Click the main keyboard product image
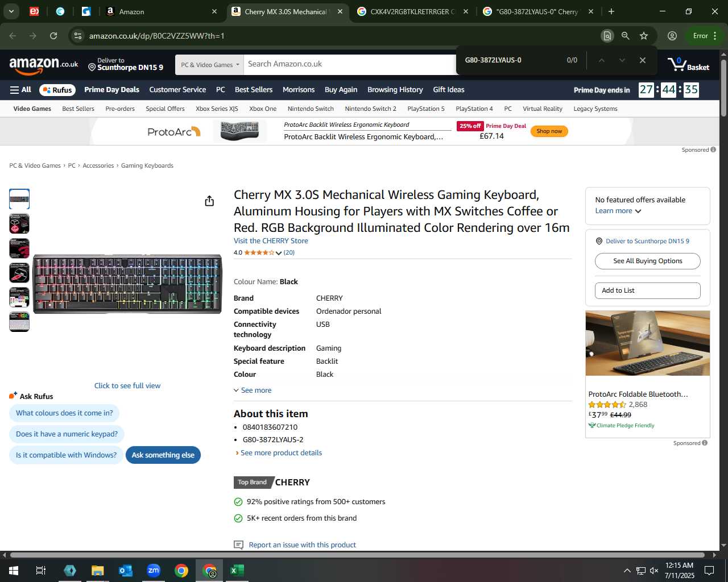Screen dimensions: 728x582 tap(127, 284)
